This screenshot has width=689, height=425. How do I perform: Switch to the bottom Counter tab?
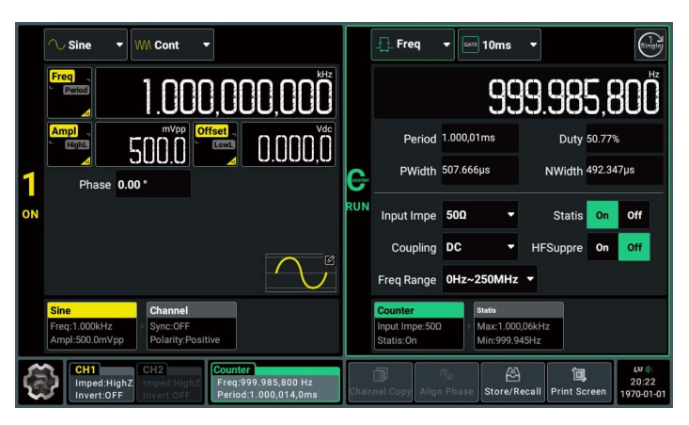(x=276, y=382)
